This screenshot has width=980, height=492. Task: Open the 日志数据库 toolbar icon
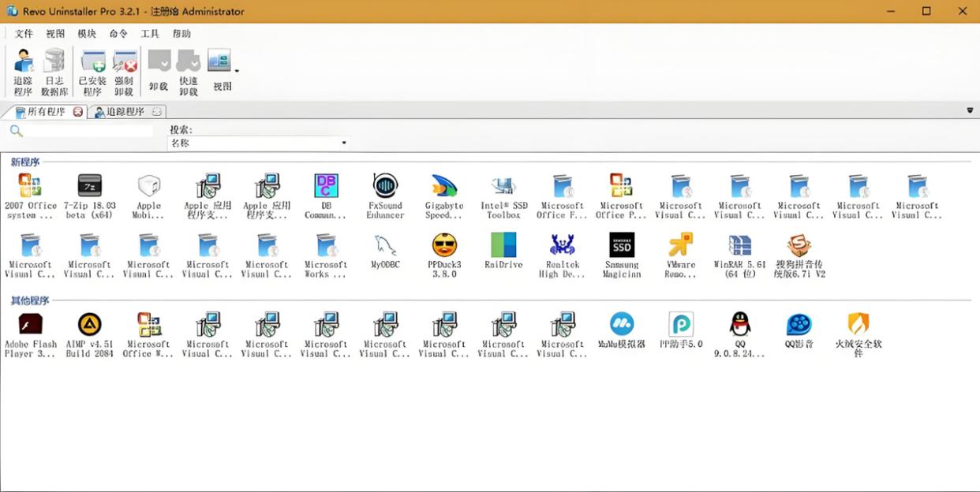tap(54, 71)
